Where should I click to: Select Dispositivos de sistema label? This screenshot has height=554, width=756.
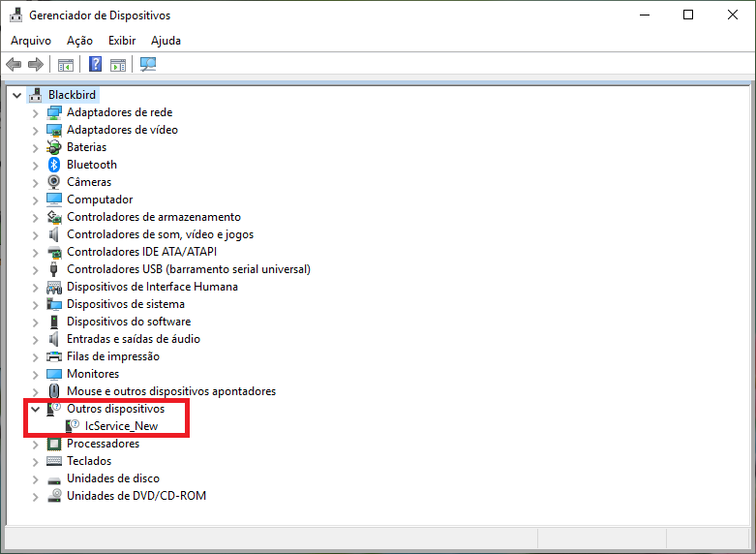point(126,304)
